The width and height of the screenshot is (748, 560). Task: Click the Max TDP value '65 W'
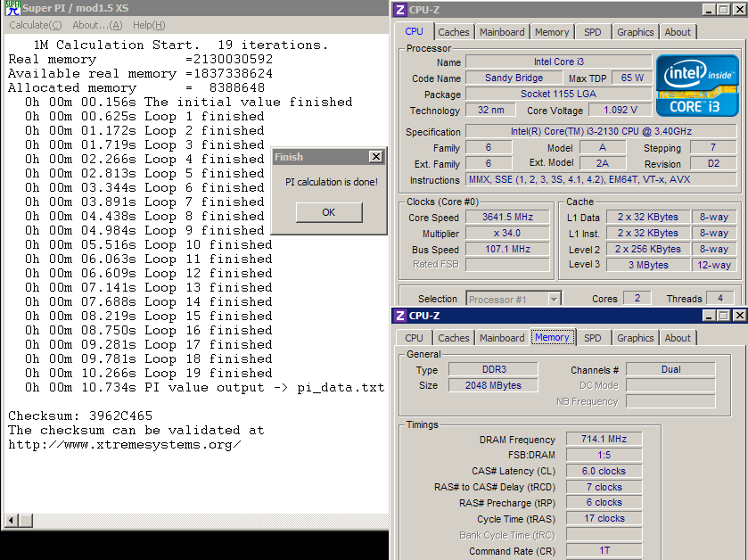[x=632, y=78]
